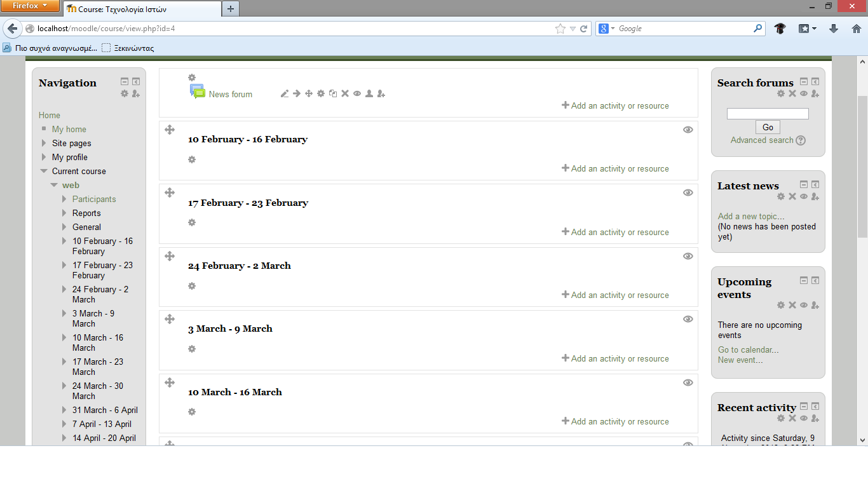The image size is (868, 488).
Task: Collapse the Navigation block with minus icon
Action: coord(125,81)
